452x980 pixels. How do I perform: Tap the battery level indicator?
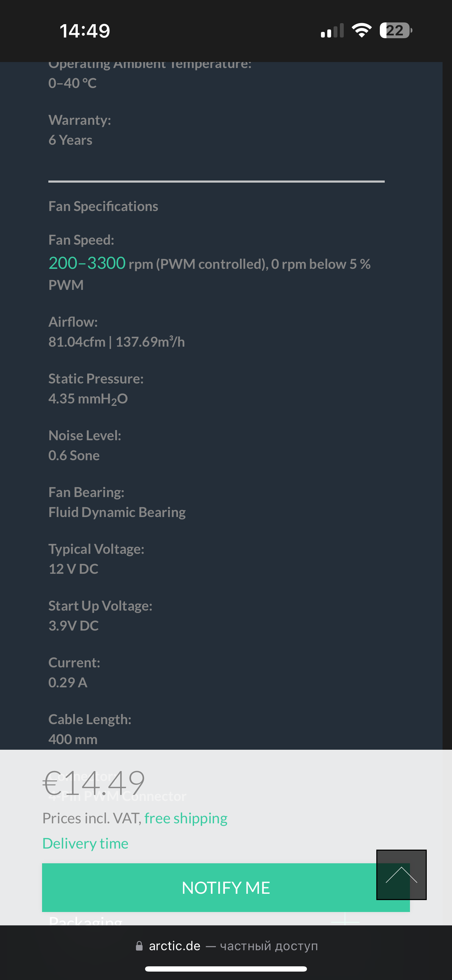(395, 30)
